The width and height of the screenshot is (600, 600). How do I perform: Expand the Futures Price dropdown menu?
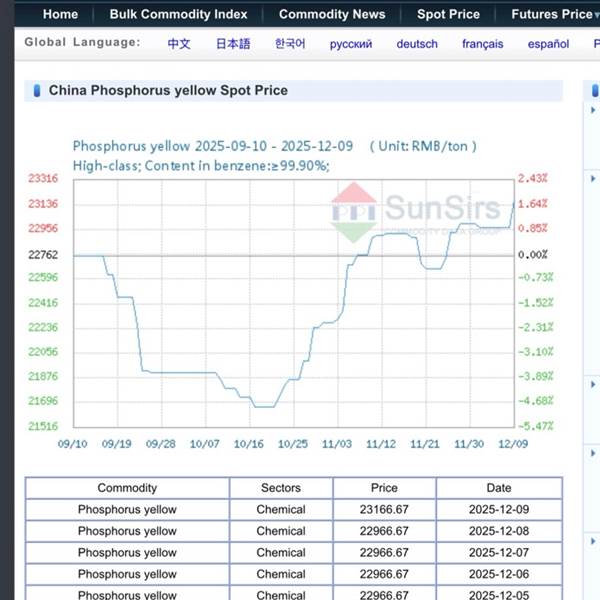(555, 14)
